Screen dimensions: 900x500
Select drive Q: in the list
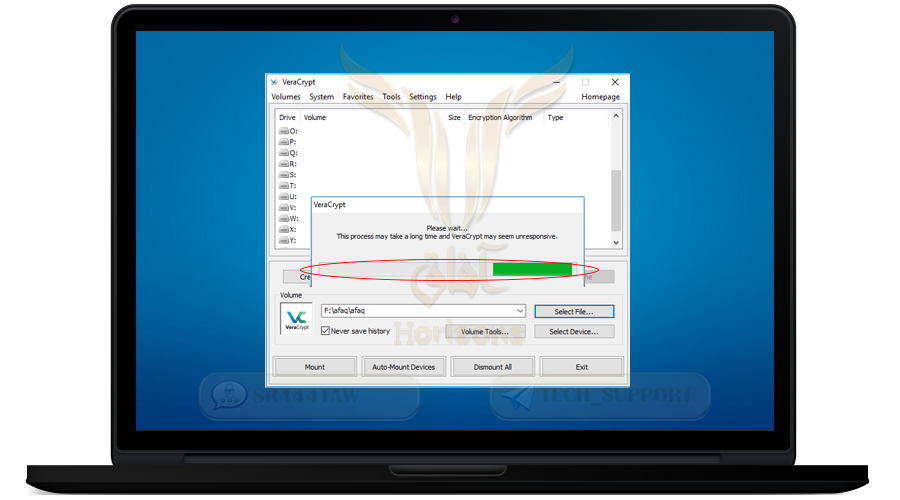[288, 153]
